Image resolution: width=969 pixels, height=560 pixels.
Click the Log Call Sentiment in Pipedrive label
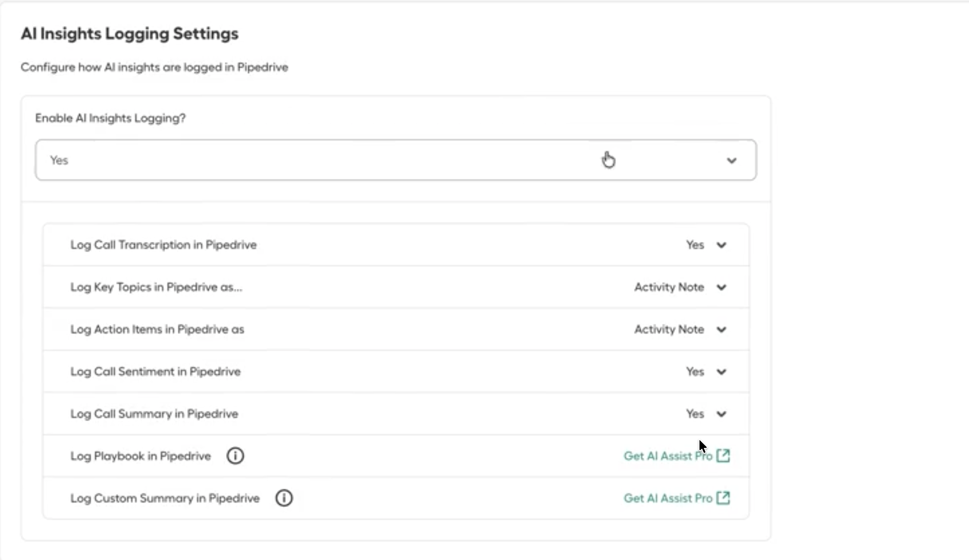click(155, 372)
